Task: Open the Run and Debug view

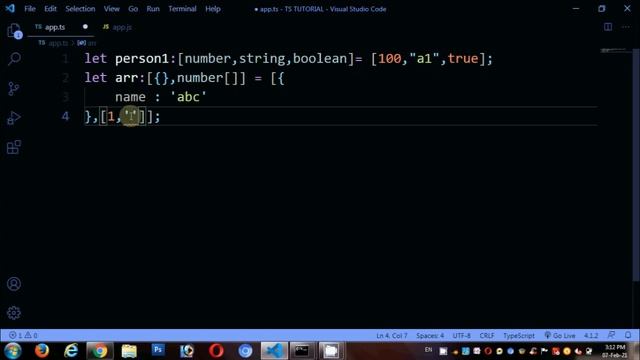Action: coord(13,118)
